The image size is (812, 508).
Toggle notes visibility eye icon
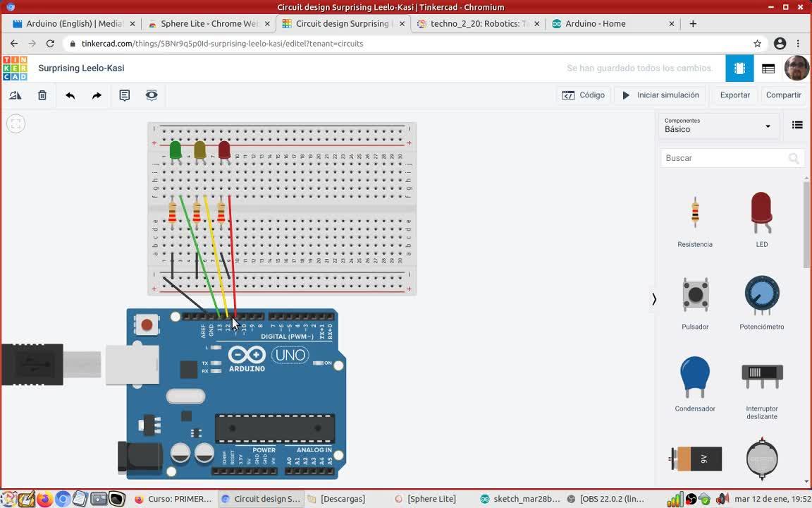point(152,95)
